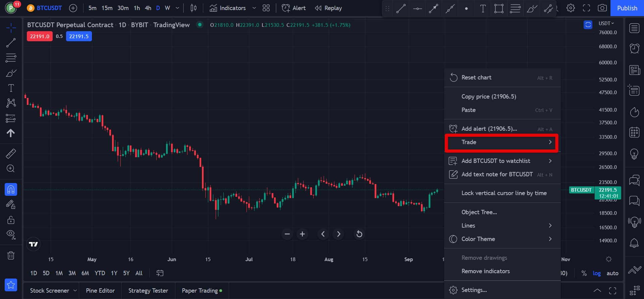
Task: Take a chart snapshot with camera icon
Action: point(602,8)
